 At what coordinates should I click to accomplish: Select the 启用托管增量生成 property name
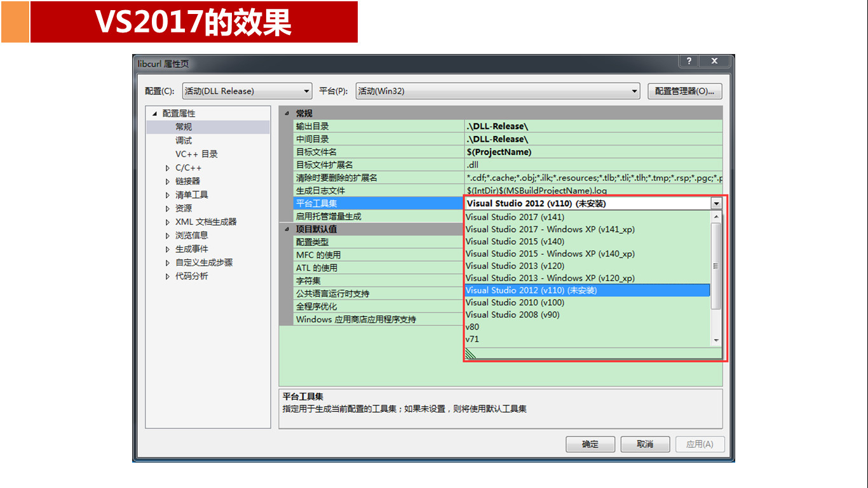[x=329, y=216]
